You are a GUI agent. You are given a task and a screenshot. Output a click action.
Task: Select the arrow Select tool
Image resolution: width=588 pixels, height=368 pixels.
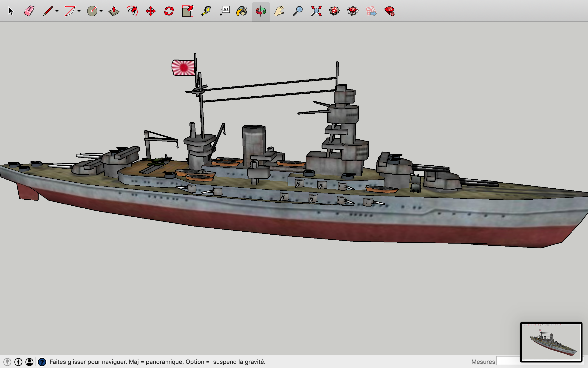(x=11, y=11)
